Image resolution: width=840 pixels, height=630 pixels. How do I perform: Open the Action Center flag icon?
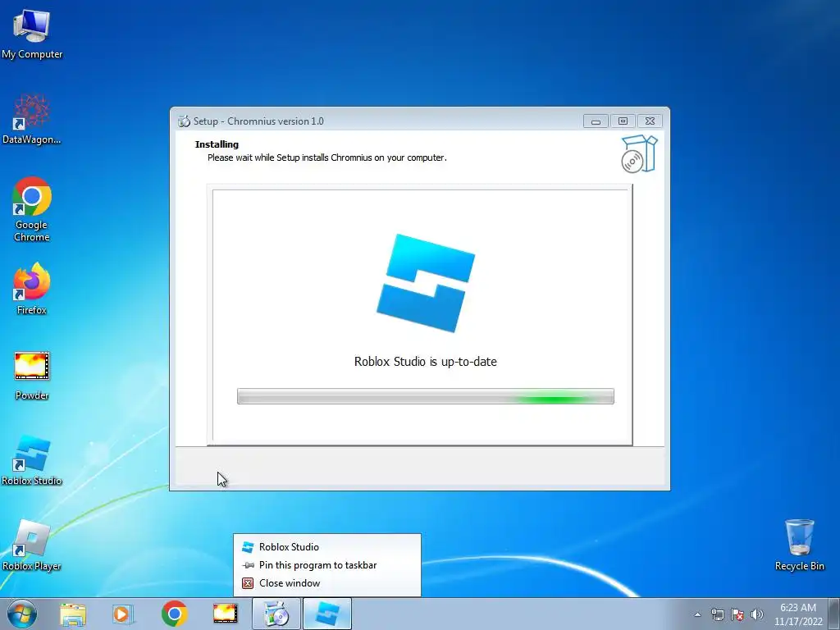[x=737, y=614]
